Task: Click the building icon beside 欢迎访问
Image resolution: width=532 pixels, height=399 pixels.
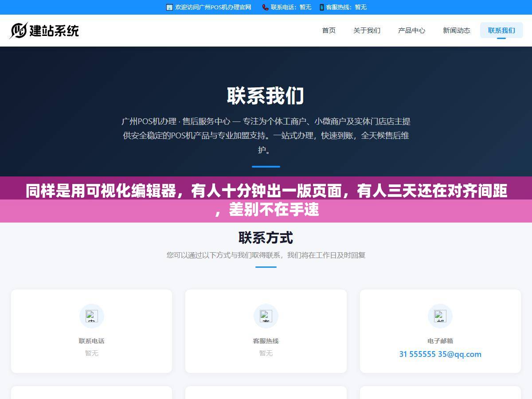Action: (169, 7)
